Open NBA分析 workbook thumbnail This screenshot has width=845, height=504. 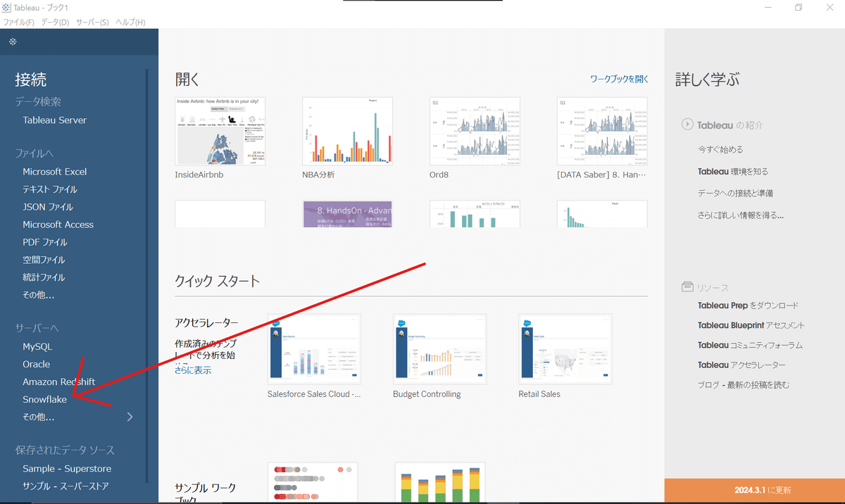point(347,131)
